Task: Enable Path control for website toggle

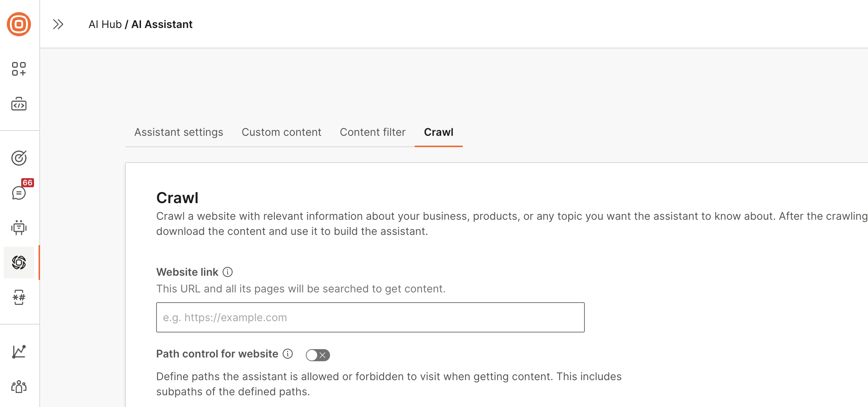Action: coord(318,355)
